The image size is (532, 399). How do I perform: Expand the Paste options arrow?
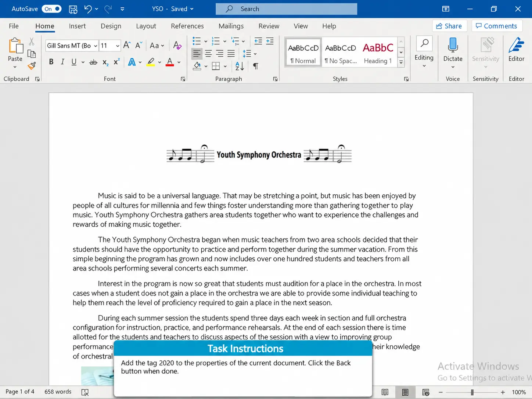(x=15, y=67)
